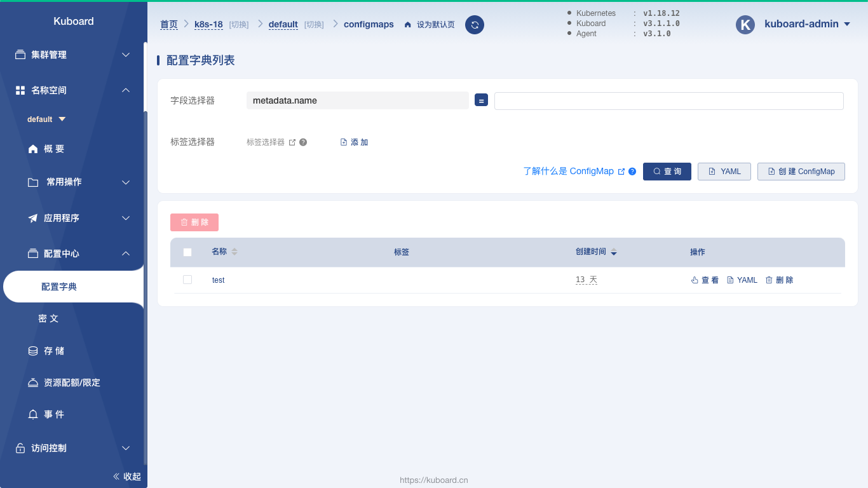Viewport: 868px width, 488px height.
Task: Click 创建 ConfigMap button
Action: tap(801, 172)
